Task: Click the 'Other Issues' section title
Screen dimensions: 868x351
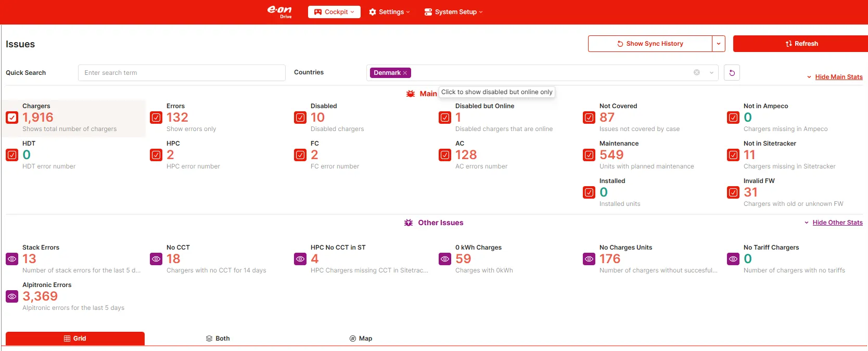Action: [x=441, y=223]
